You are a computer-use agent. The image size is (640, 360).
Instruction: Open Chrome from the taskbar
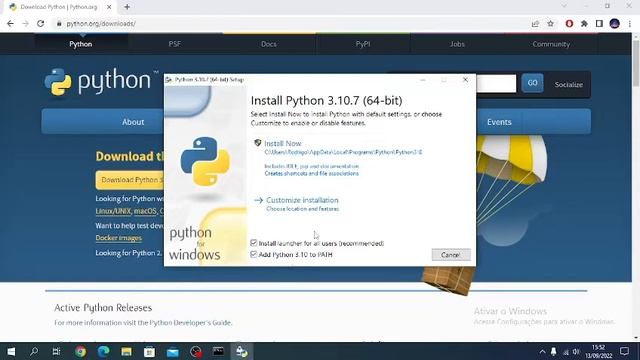(80, 351)
